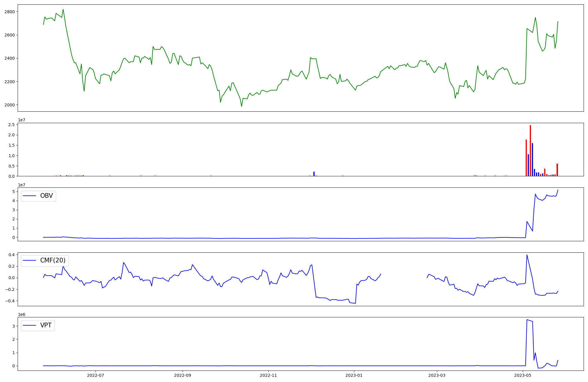Click the blue volume bar in December 2022
The height and width of the screenshot is (382, 588).
[314, 174]
